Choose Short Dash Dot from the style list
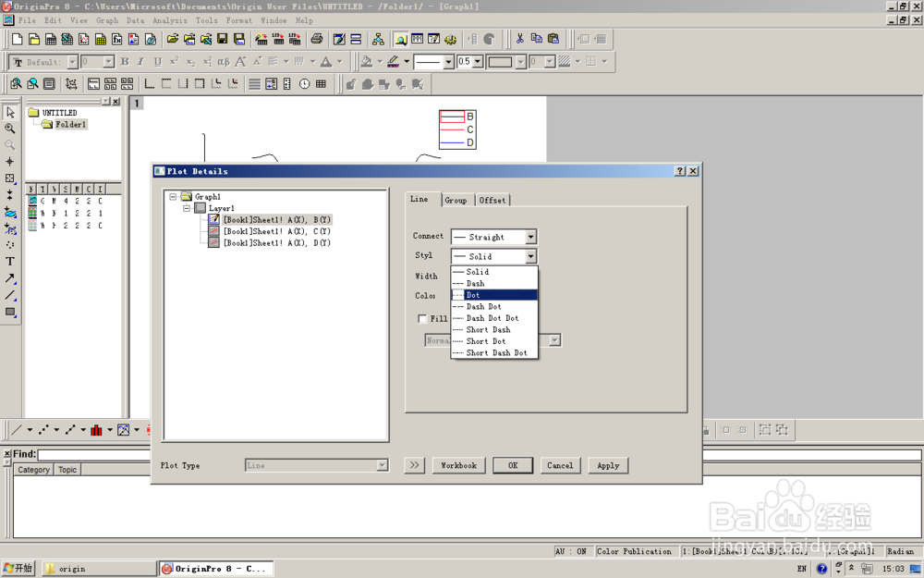924x578 pixels. click(x=494, y=352)
